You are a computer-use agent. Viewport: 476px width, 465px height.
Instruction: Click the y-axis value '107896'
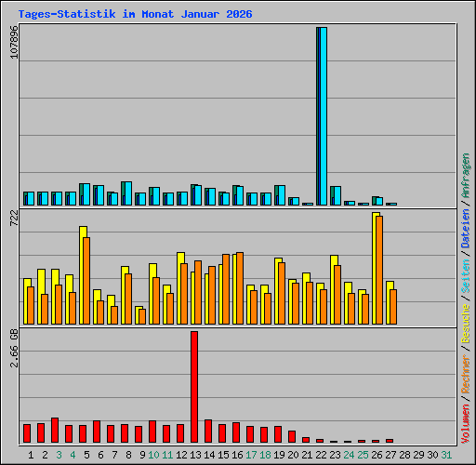14,42
